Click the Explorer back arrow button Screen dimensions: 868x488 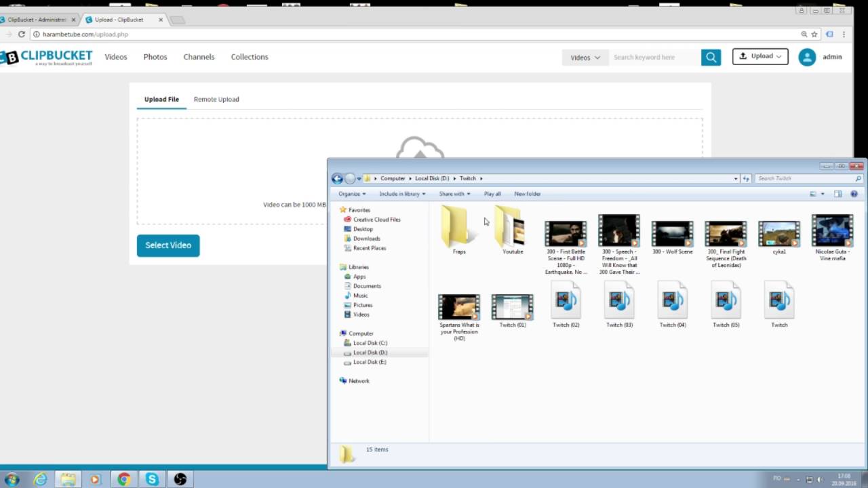tap(337, 179)
